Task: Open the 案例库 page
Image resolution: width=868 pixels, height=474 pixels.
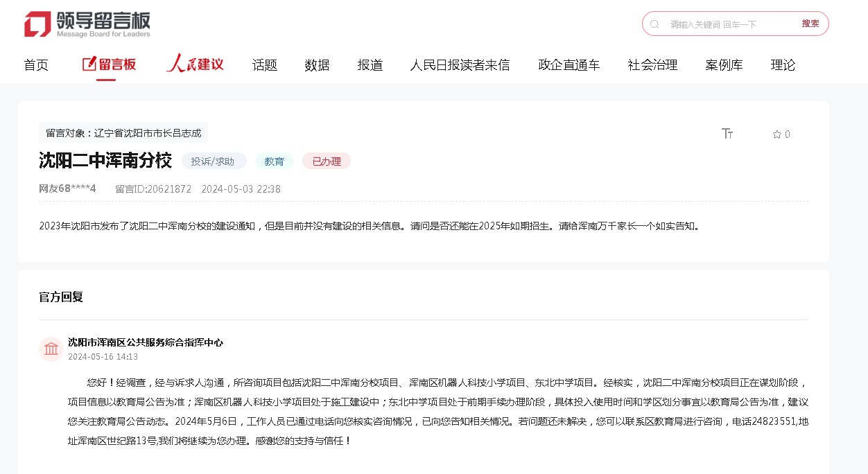Action: 724,65
